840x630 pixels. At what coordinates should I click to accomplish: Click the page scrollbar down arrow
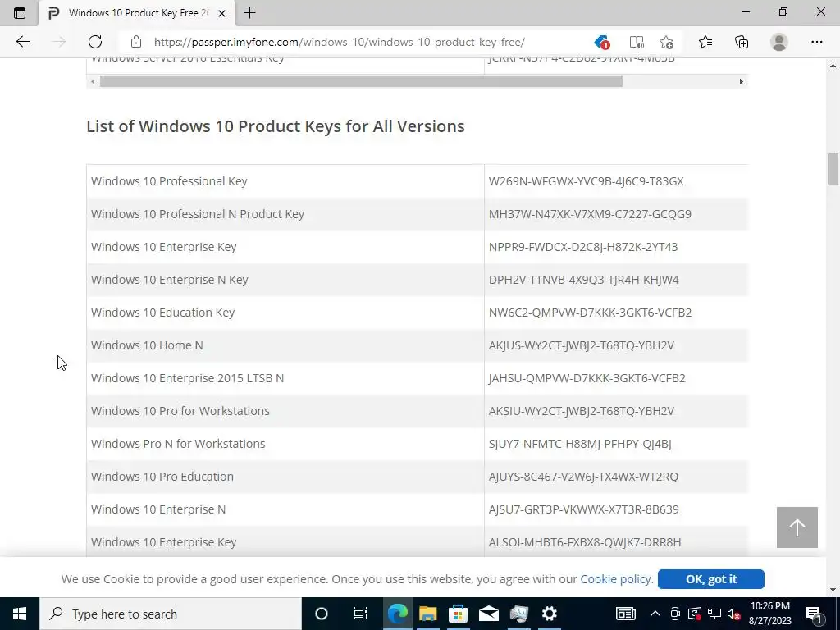point(833,590)
